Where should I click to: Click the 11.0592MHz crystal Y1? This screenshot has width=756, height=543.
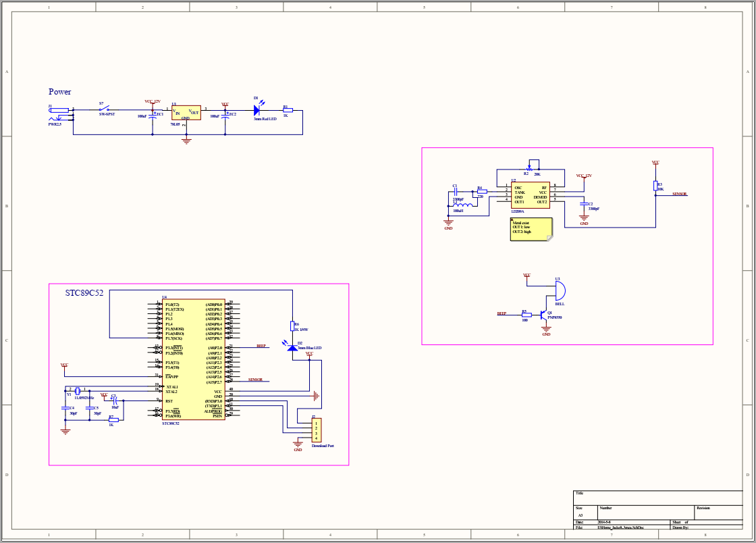coord(78,391)
